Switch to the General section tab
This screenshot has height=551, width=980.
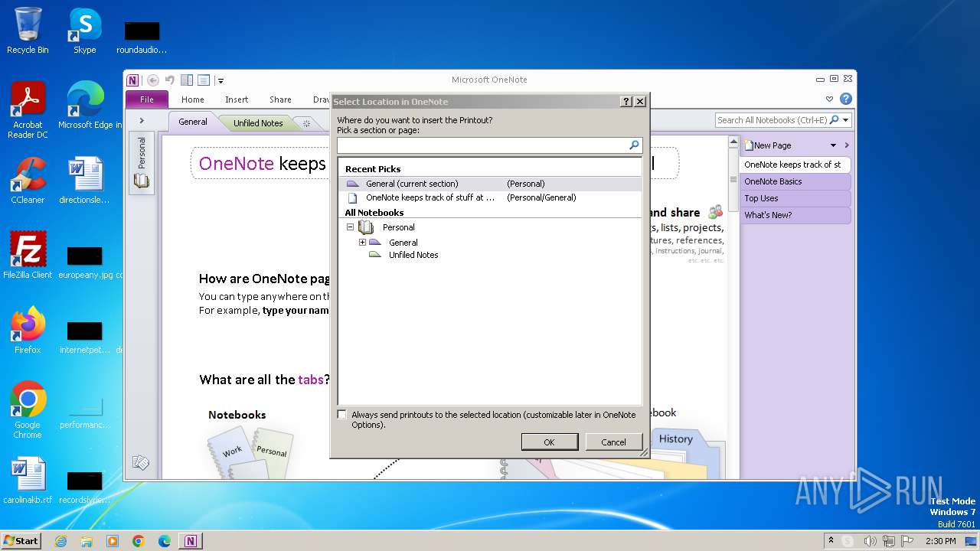193,122
